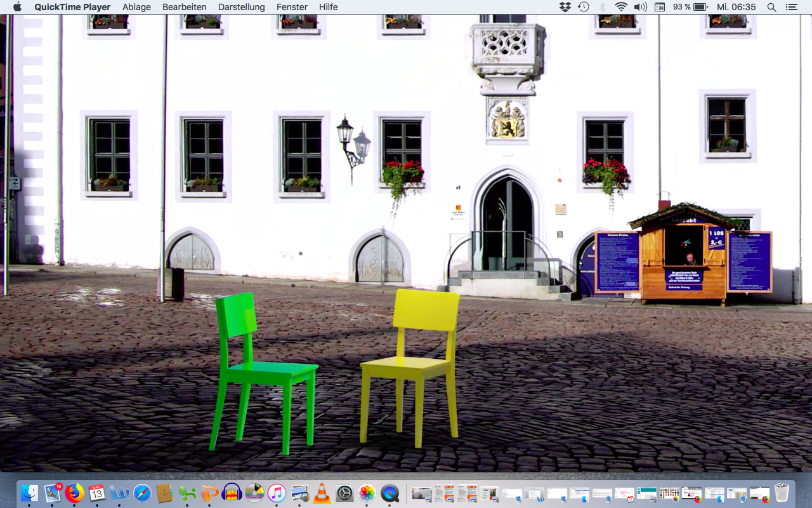
Task: Open the Apple menu
Action: pos(17,7)
